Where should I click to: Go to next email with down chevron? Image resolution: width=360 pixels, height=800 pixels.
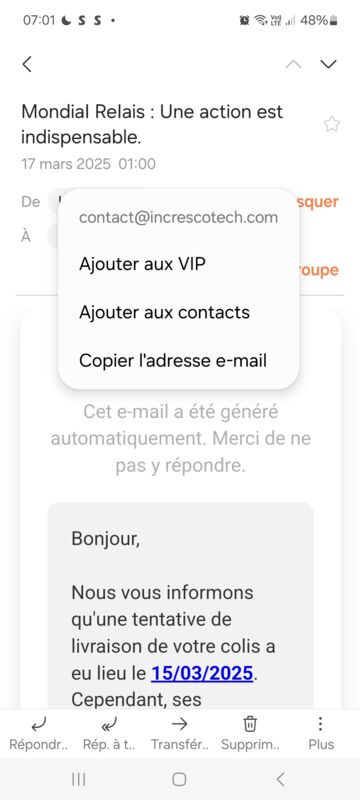(x=328, y=64)
